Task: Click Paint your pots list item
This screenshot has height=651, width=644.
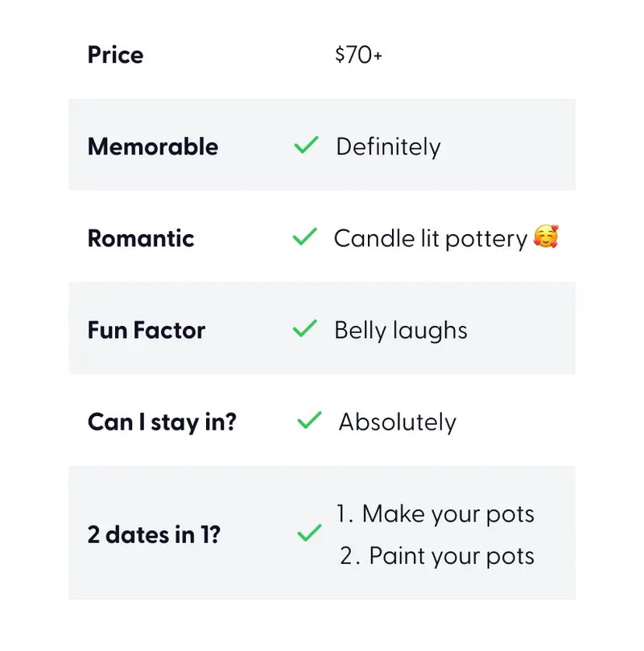Action: 437,556
